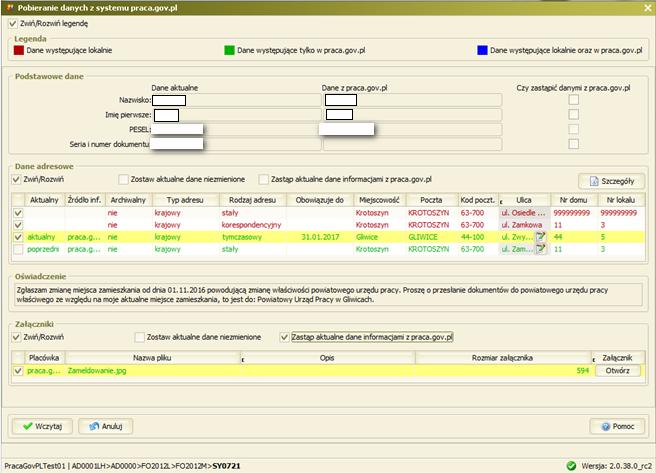Click Otwórz for the Zameldowanie.jpg attachment
This screenshot has height=473, width=656.
(618, 371)
